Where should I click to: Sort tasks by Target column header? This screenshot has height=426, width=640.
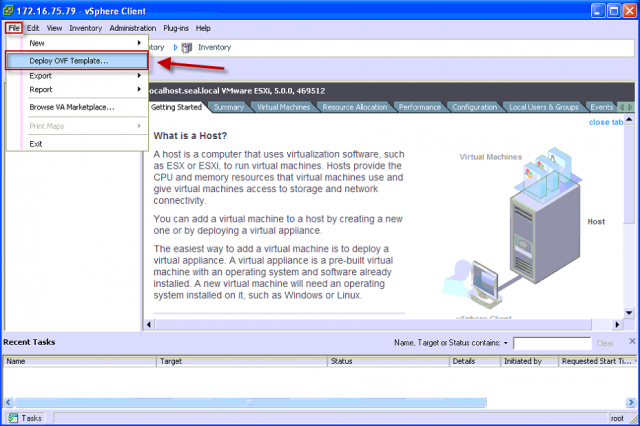pyautogui.click(x=242, y=361)
